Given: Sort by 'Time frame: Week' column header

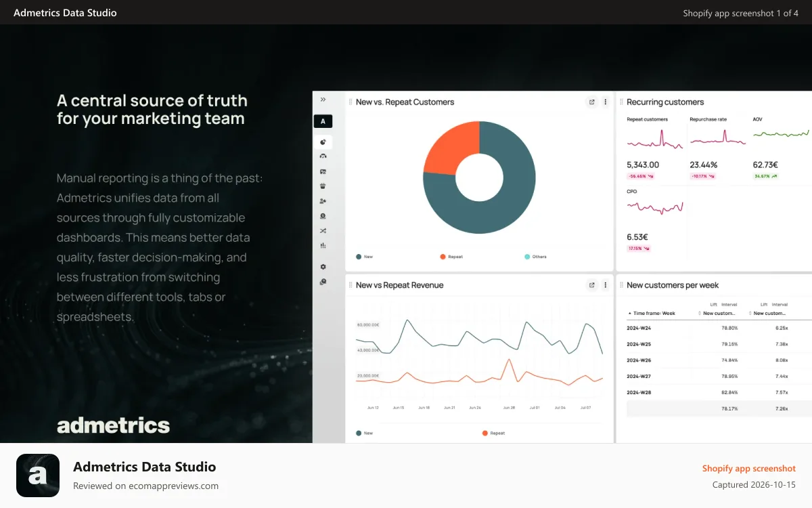Looking at the screenshot, I should [x=651, y=314].
